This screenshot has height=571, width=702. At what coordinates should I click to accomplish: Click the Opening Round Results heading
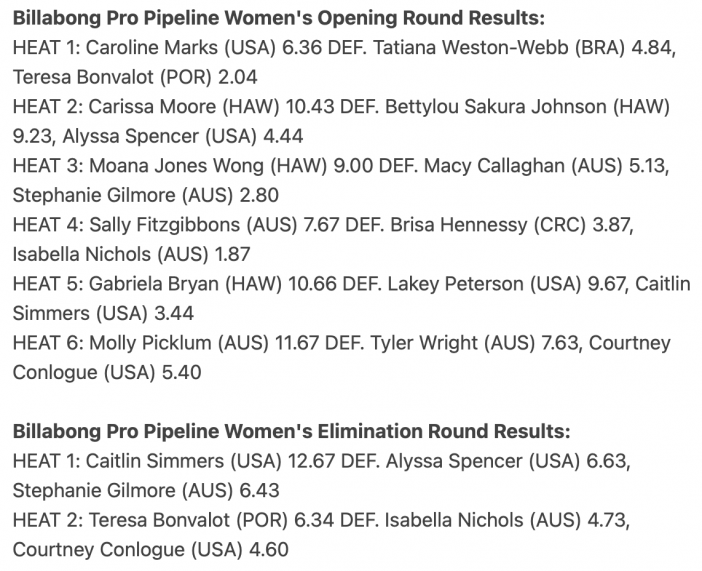pyautogui.click(x=278, y=18)
